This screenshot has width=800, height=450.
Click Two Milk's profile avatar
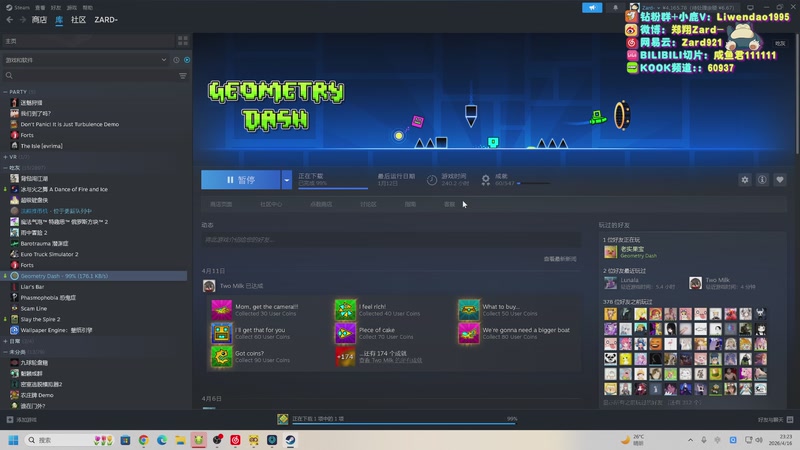[209, 286]
